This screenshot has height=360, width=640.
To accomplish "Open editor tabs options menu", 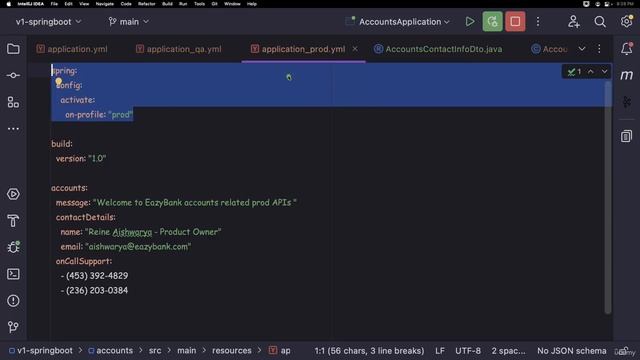I will click(599, 49).
